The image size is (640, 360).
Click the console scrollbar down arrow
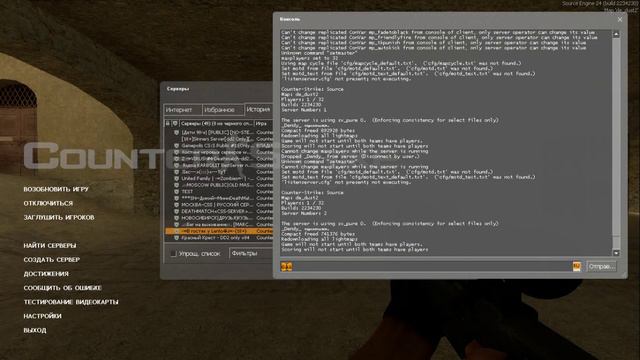pos(616,253)
